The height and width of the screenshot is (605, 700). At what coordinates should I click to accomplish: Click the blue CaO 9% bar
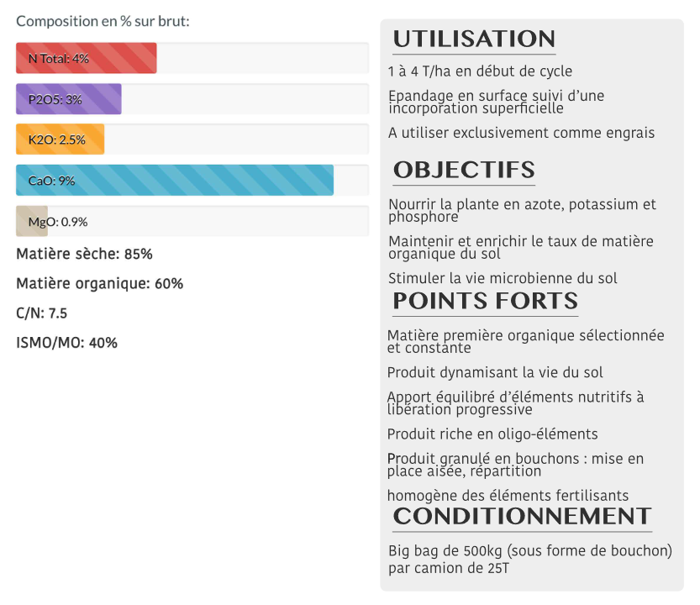point(174,181)
